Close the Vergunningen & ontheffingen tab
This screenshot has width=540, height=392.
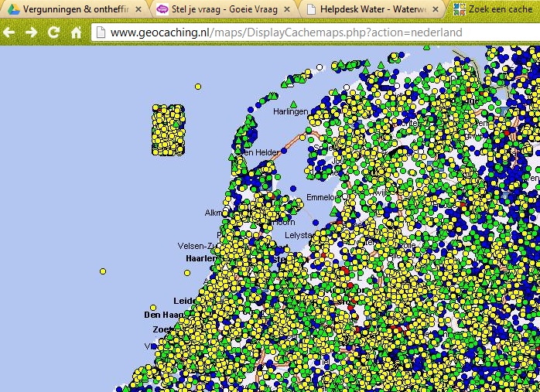(x=138, y=9)
